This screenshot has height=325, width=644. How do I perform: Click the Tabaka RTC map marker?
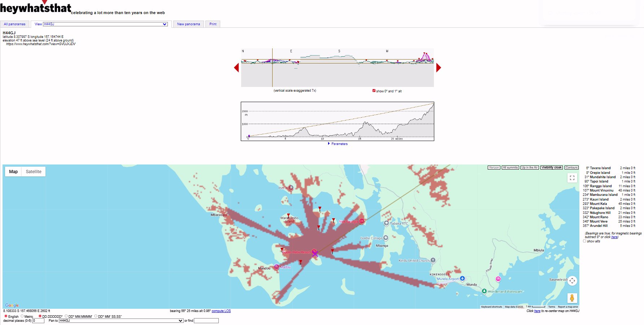pos(386,223)
